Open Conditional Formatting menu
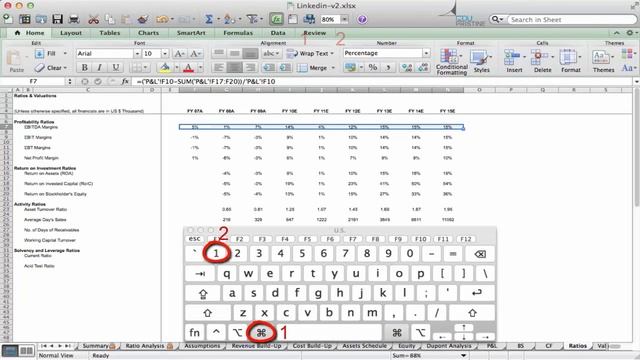This screenshot has width=640, height=360. point(451,62)
